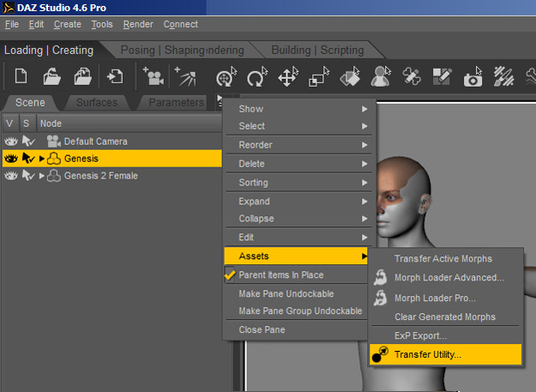Viewport: 536px width, 392px height.
Task: Open the Render menu
Action: click(x=138, y=25)
